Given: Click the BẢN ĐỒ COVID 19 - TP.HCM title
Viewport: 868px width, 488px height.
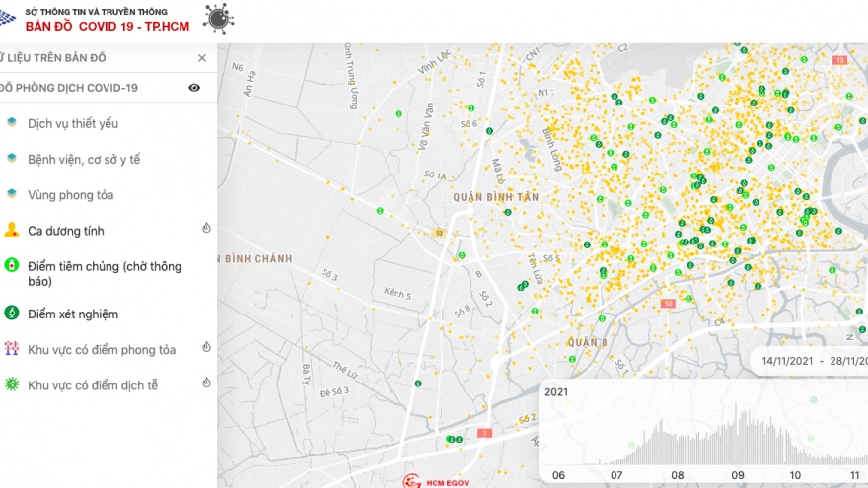Looking at the screenshot, I should [x=108, y=25].
